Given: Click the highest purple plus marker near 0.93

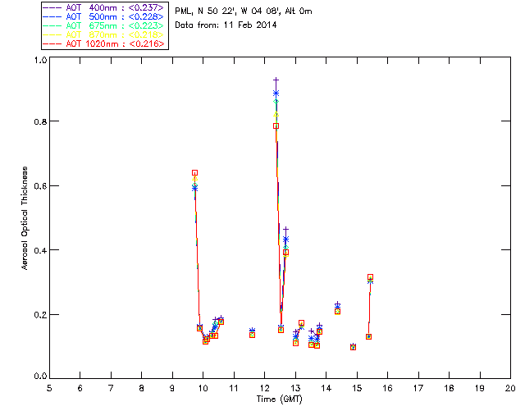Looking at the screenshot, I should (276, 80).
